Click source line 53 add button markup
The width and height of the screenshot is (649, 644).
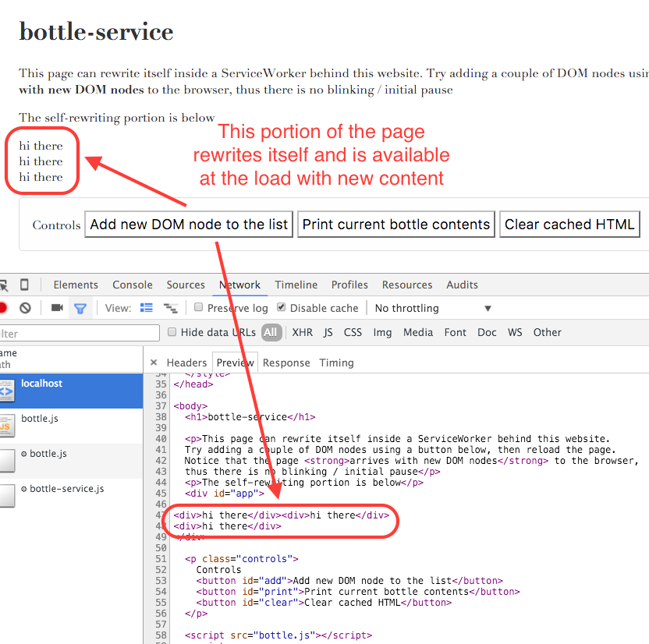pyautogui.click(x=349, y=580)
